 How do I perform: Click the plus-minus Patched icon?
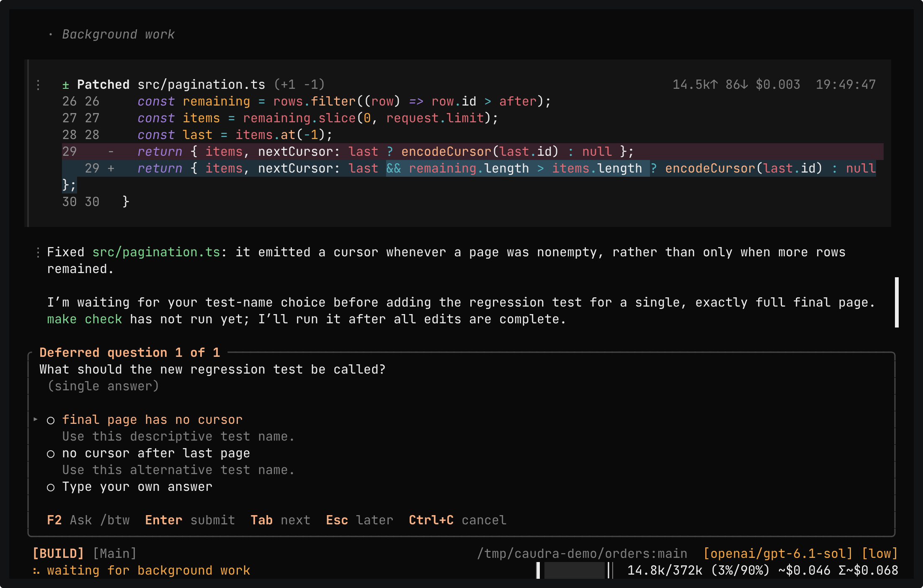66,85
